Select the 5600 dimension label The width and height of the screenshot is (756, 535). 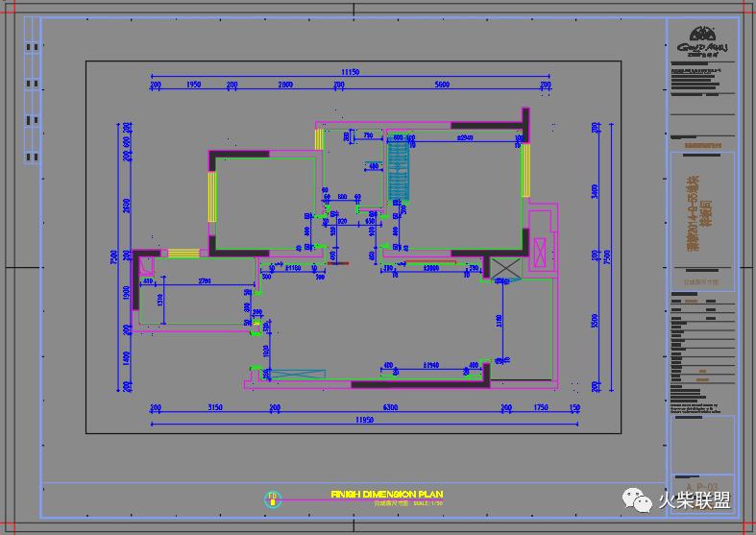(x=442, y=85)
